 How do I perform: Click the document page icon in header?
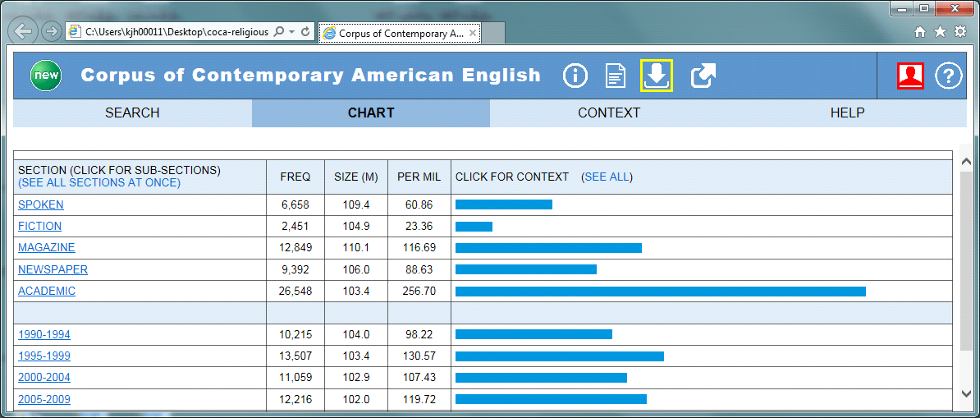615,76
